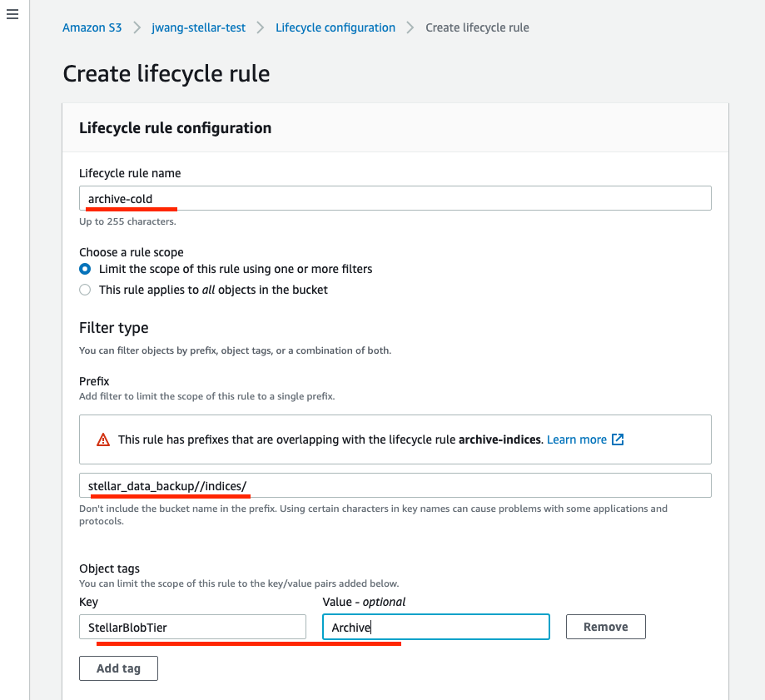765x700 pixels.
Task: Click the Lifecycle rule configuration section heading
Action: (175, 128)
